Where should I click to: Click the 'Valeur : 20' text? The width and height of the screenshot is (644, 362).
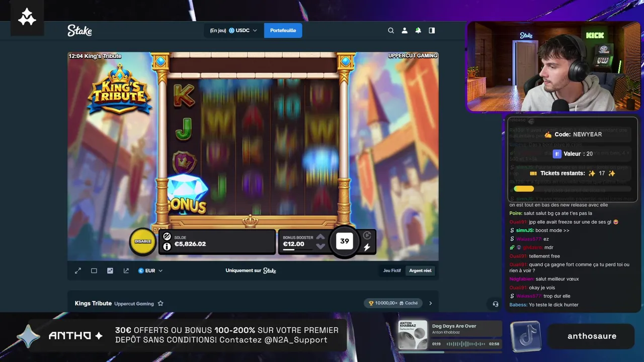[x=578, y=154]
